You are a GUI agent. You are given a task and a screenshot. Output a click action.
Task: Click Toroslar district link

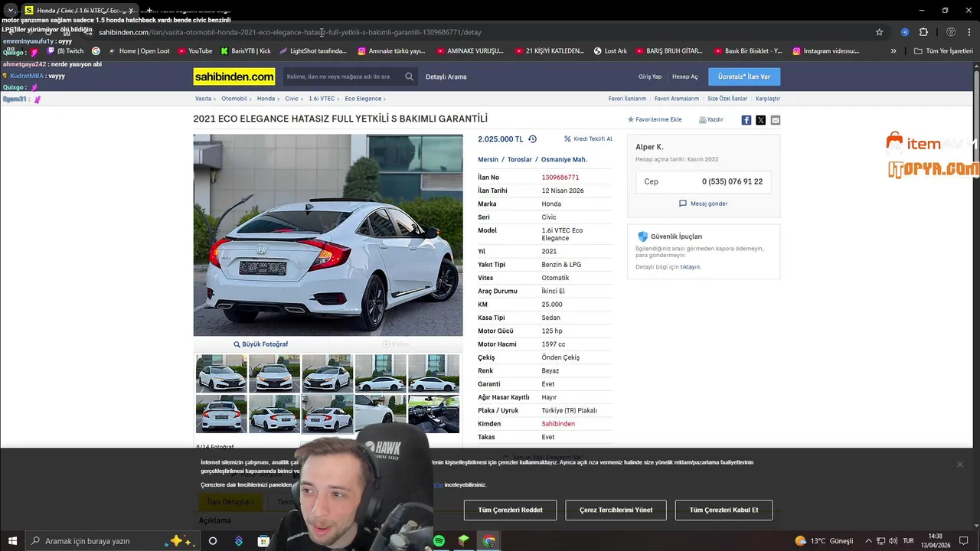coord(520,160)
